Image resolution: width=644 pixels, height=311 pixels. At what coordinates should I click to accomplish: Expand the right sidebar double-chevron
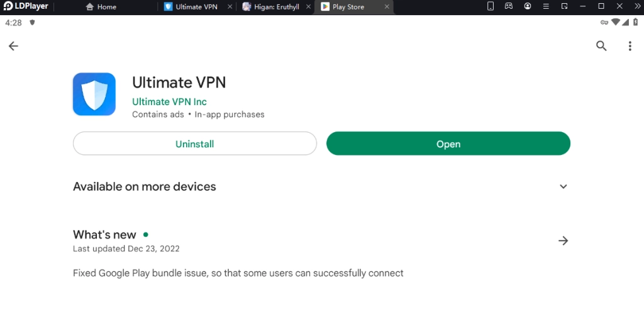coord(636,6)
